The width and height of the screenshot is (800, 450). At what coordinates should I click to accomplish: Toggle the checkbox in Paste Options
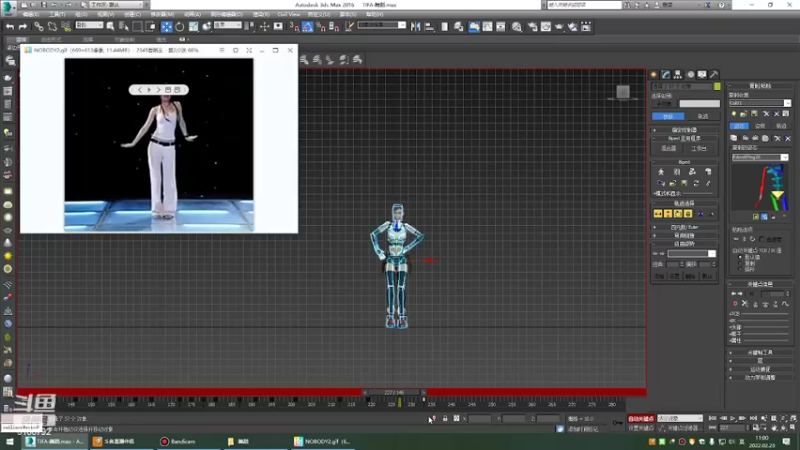[762, 239]
